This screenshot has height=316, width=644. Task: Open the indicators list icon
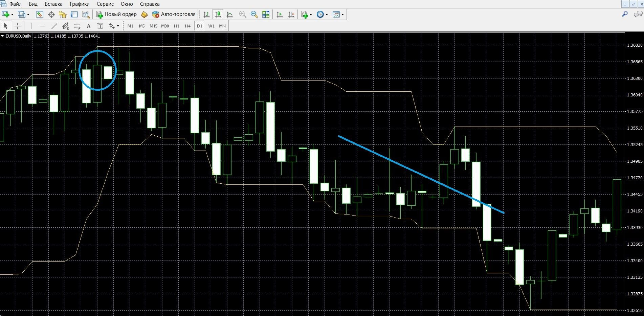pyautogui.click(x=305, y=14)
